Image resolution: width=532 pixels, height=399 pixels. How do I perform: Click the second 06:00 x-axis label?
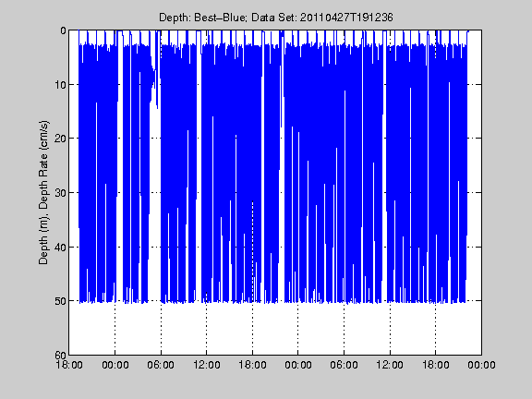pyautogui.click(x=344, y=365)
